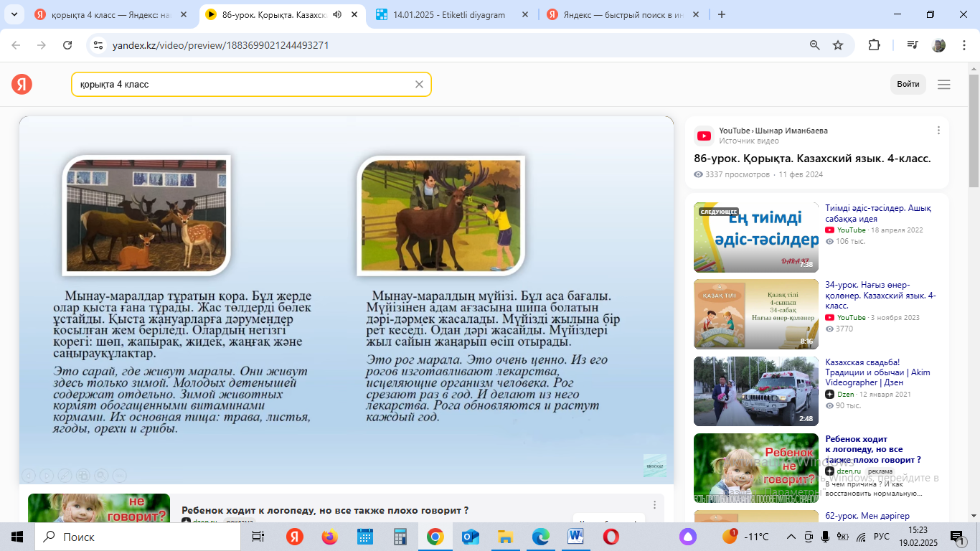Click the wedding limousine video thumbnail
Screen dimensions: 980x551
756,391
